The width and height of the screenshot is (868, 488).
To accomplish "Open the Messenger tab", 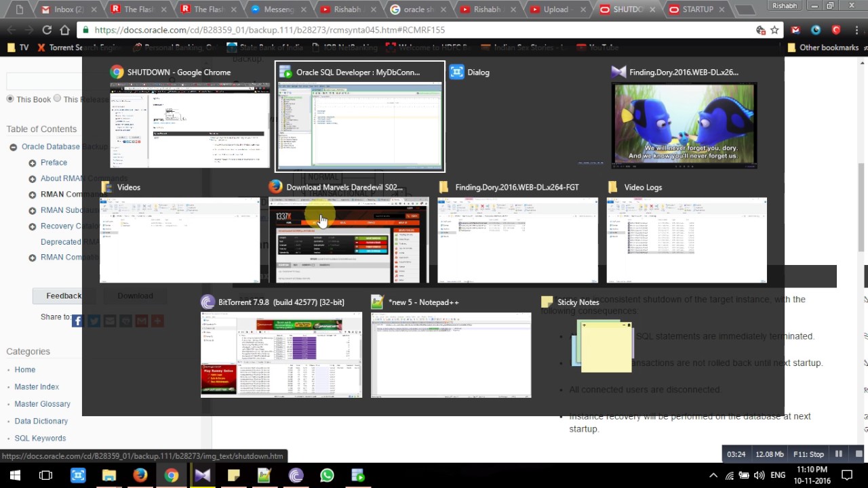I will click(x=277, y=9).
